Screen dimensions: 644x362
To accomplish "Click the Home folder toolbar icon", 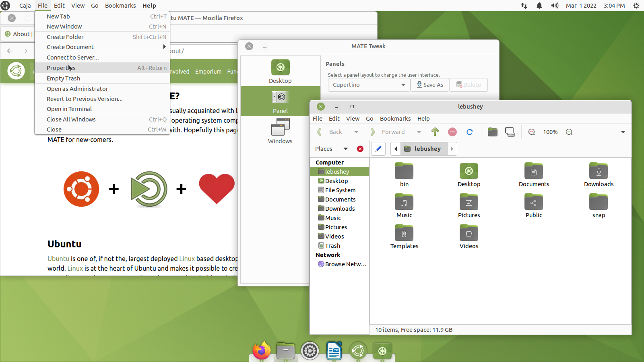I will point(492,132).
